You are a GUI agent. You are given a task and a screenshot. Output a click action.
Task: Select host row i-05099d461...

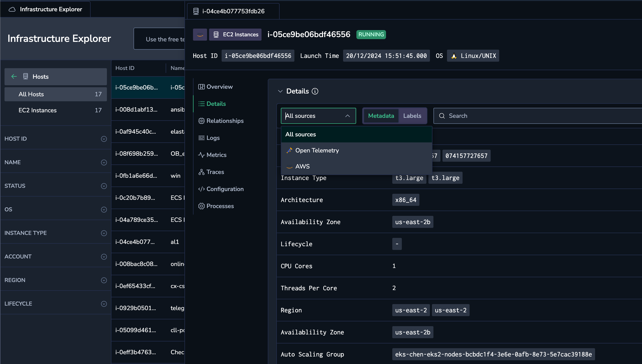(148, 330)
